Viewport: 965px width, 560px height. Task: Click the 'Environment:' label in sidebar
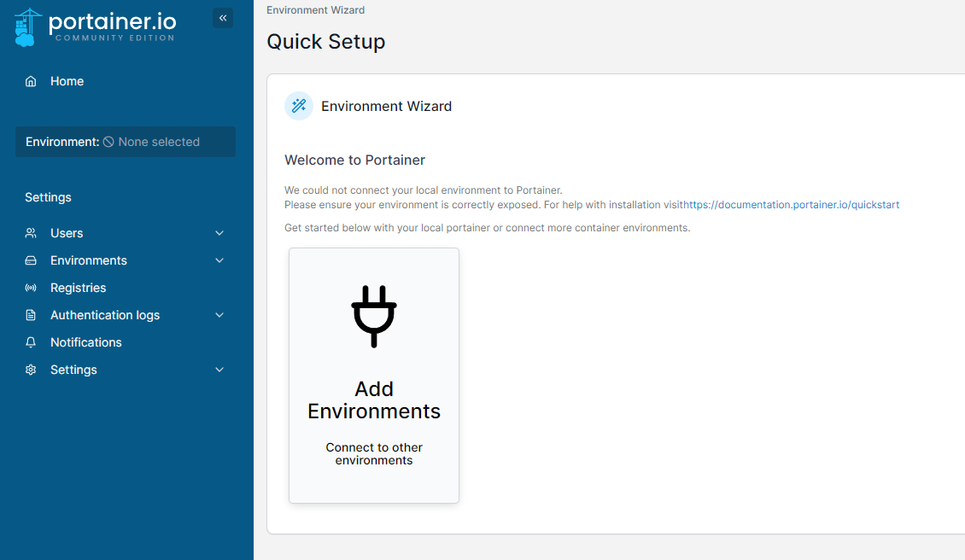pyautogui.click(x=62, y=142)
